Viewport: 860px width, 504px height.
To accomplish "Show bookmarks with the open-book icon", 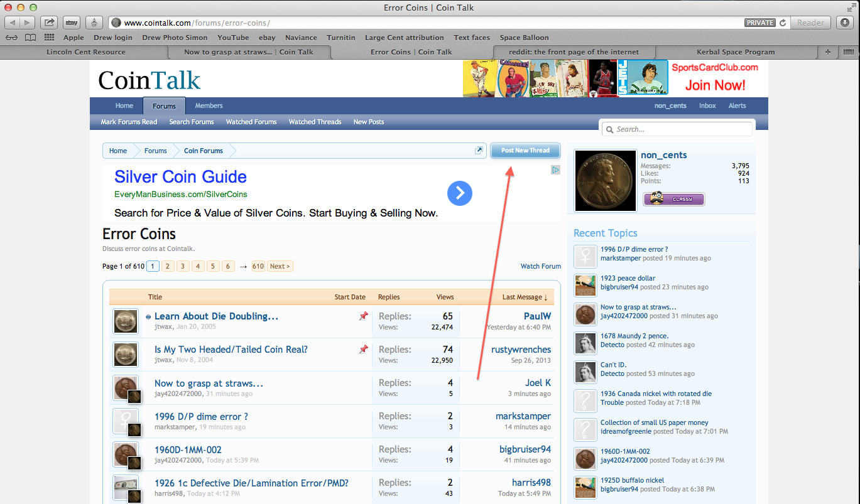I will pos(30,38).
